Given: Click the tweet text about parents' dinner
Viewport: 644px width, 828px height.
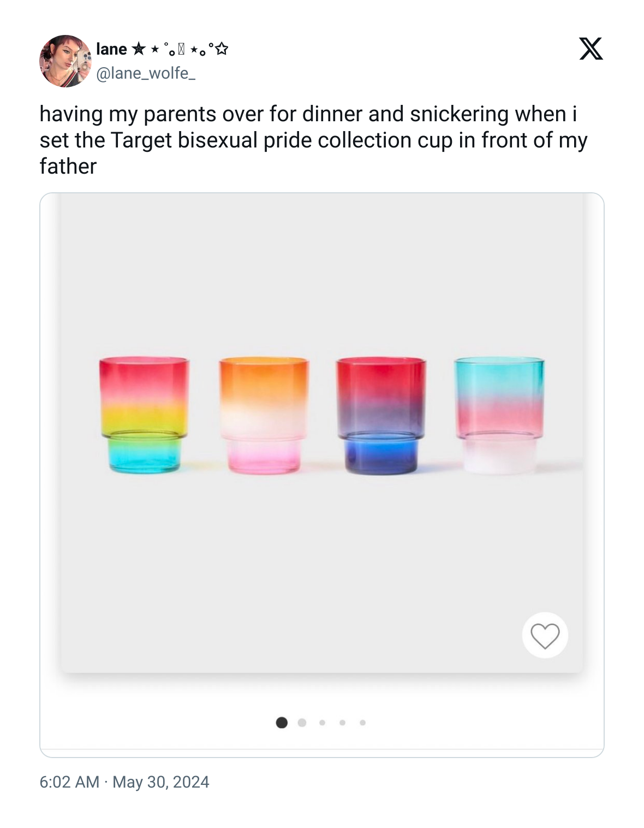Looking at the screenshot, I should (x=313, y=140).
